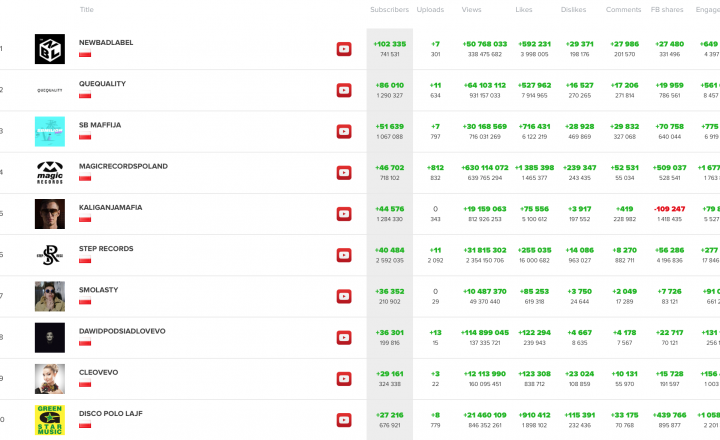Viewport: 720px width, 440px height.
Task: Open the SMOLASTY YouTube icon
Action: [344, 296]
